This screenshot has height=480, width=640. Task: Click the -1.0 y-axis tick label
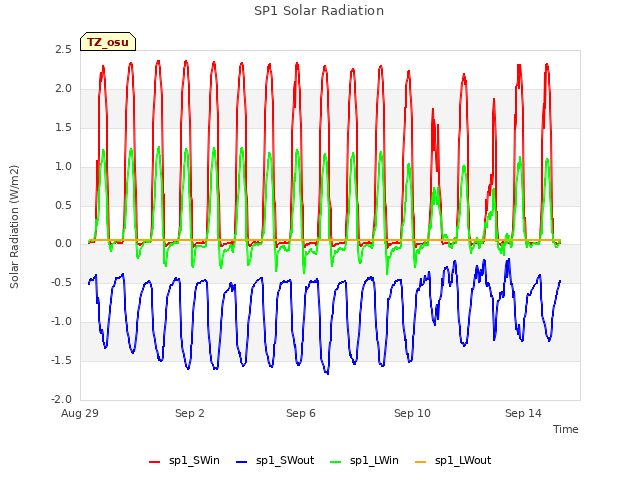(61, 322)
